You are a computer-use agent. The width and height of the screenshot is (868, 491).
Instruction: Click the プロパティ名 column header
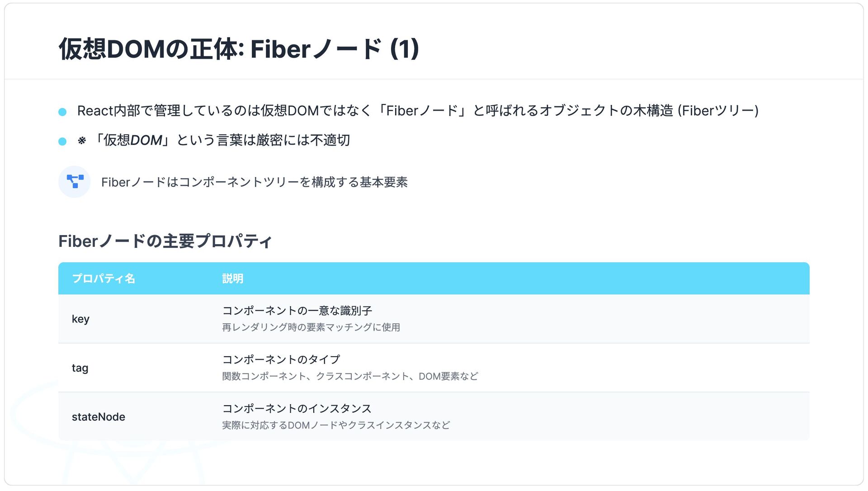pos(104,279)
